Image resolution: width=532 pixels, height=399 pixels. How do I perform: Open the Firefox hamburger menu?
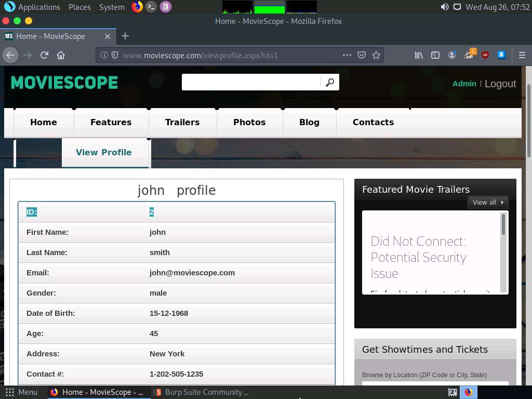[x=522, y=55]
